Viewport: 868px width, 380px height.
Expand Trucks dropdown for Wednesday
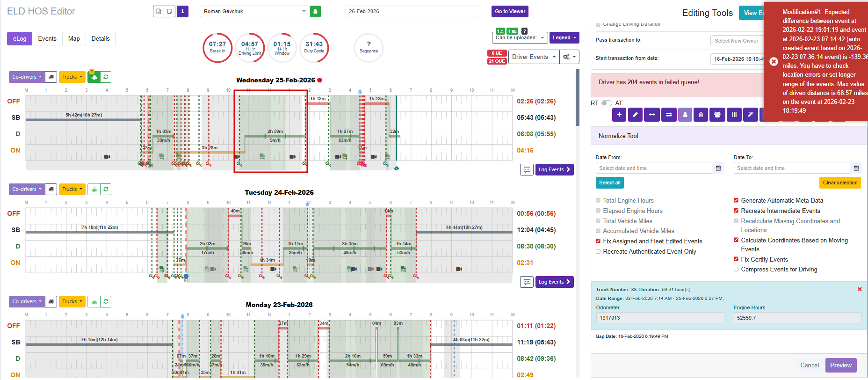point(72,77)
